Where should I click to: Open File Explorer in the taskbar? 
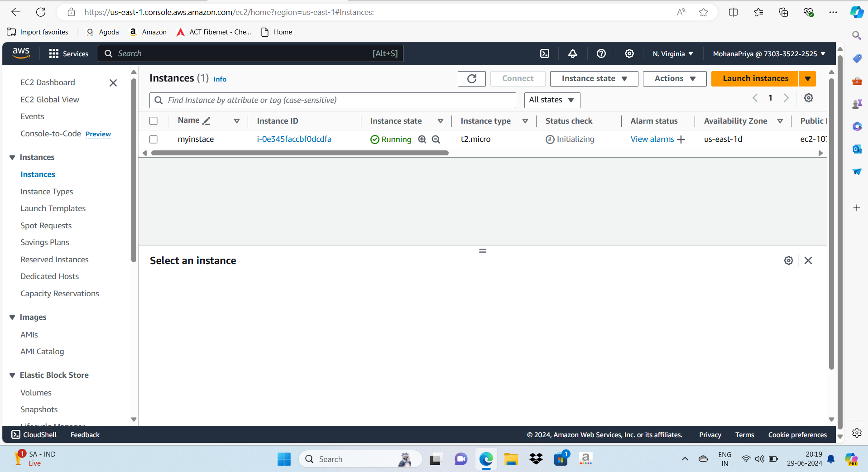click(x=511, y=459)
